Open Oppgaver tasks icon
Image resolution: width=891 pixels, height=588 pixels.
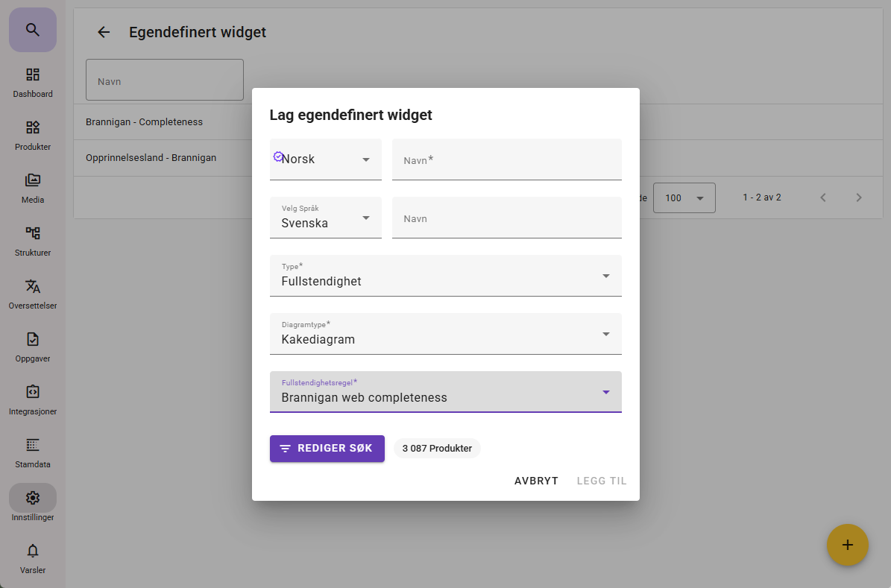(33, 340)
